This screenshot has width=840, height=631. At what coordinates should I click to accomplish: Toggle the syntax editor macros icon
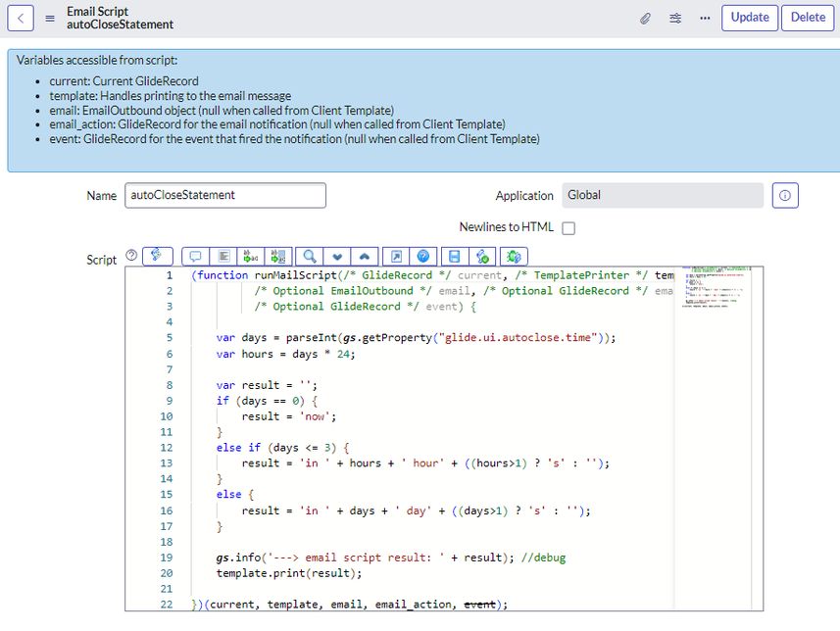[157, 256]
